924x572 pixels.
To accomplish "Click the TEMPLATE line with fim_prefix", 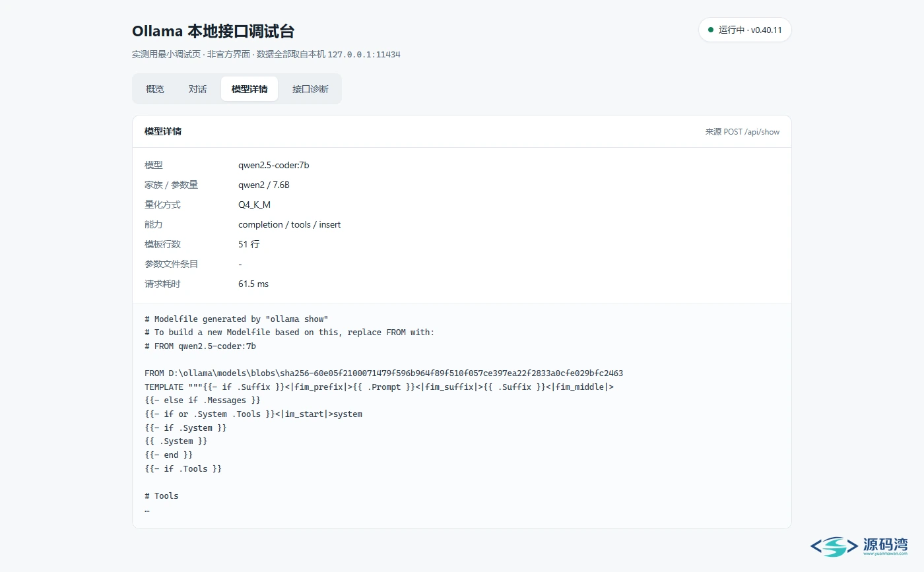I will (x=379, y=387).
